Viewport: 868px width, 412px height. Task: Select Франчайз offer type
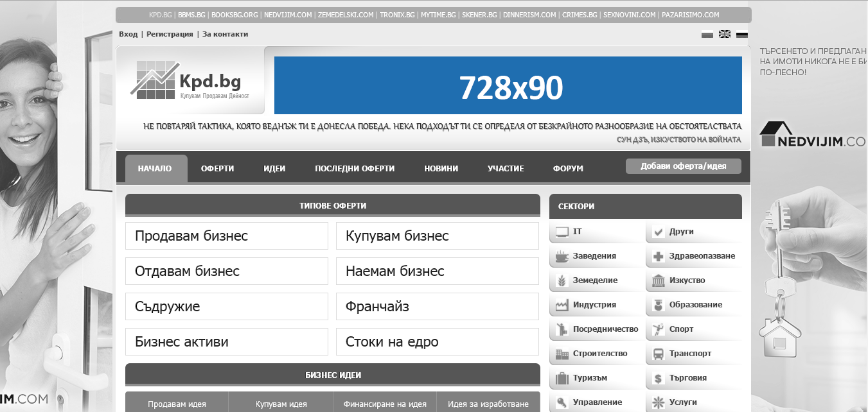[x=438, y=307]
